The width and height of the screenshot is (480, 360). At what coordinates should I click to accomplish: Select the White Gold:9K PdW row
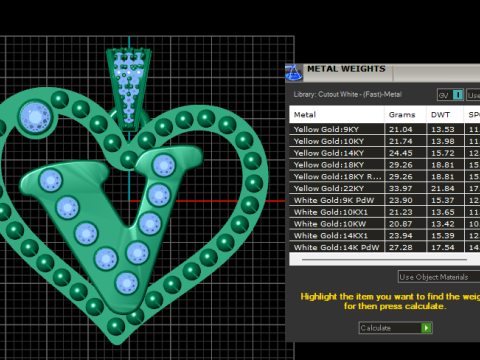pos(385,200)
